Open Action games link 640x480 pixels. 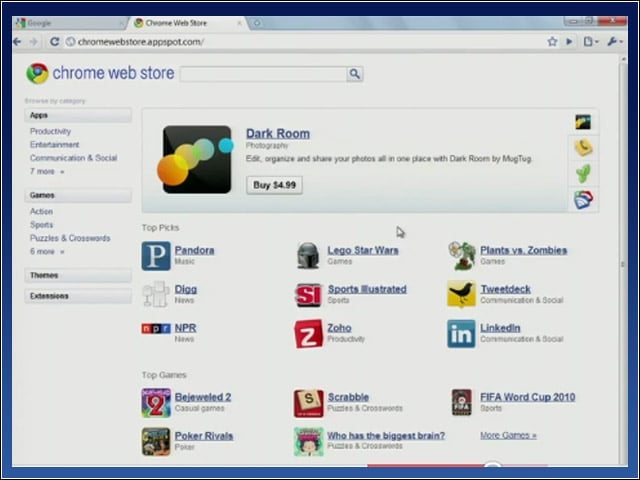[x=41, y=211]
